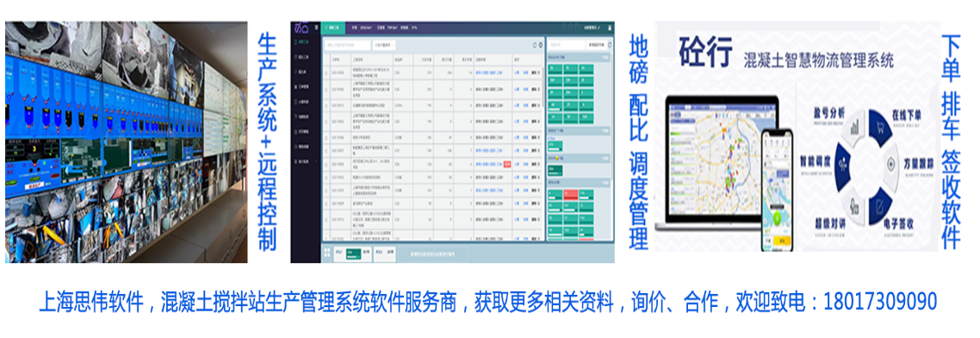Screen dimensions: 980x338
Task: Open the user account dropdown in dashboard header
Action: 592,28
